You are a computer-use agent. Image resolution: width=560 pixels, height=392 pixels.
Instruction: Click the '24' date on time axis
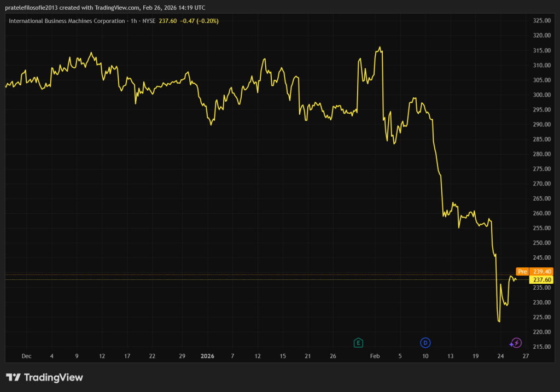point(500,356)
